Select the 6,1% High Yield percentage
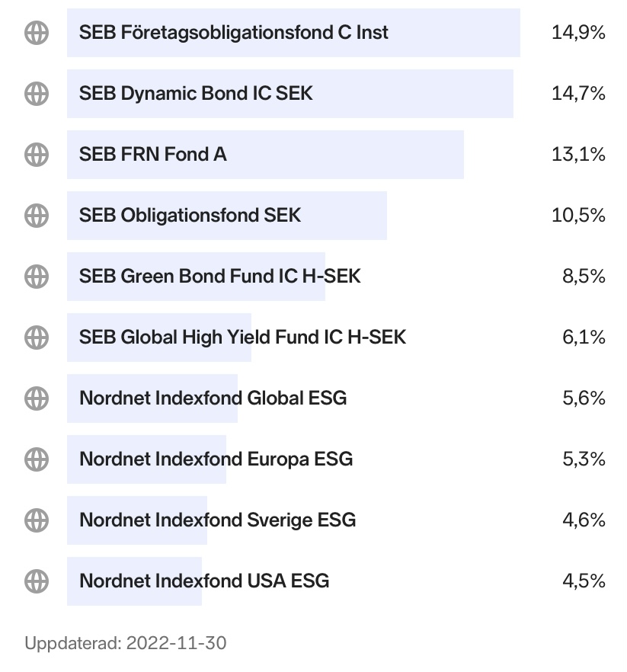Image resolution: width=627 pixels, height=672 pixels. pos(583,337)
